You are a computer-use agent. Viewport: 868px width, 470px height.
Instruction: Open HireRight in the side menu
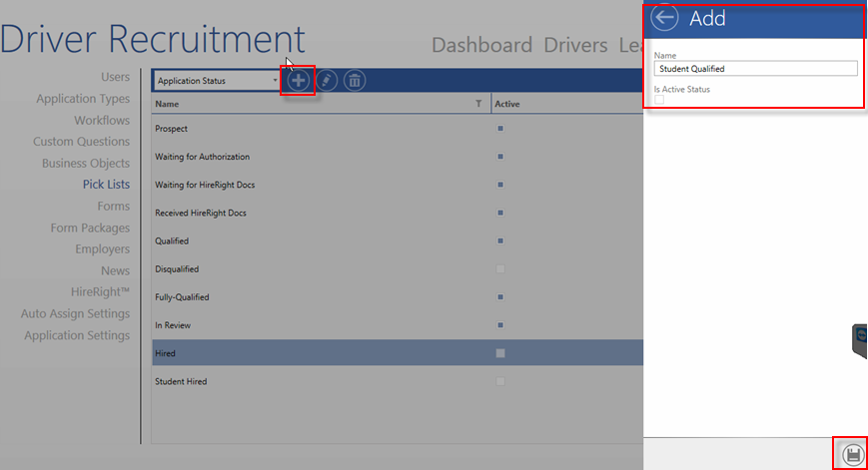click(100, 292)
